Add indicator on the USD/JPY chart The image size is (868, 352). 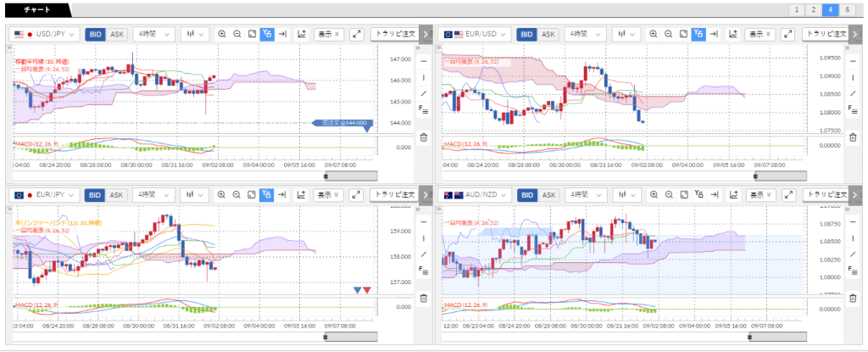click(x=301, y=34)
